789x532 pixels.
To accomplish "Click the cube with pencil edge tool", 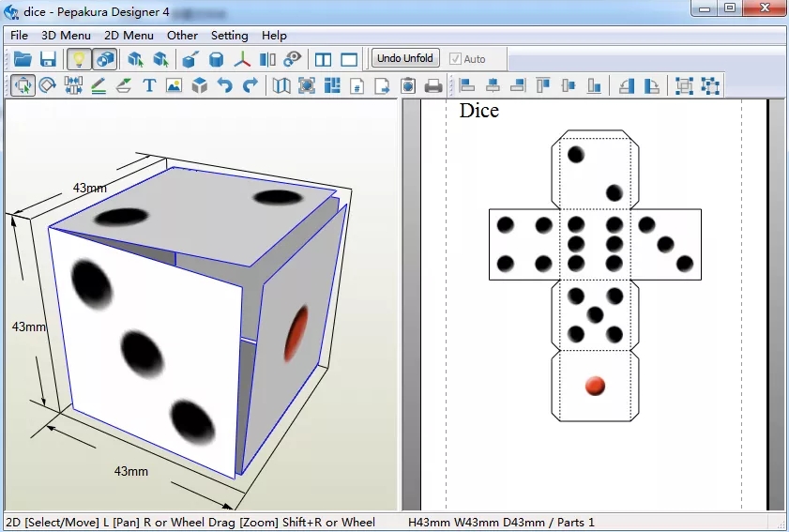I will click(190, 59).
